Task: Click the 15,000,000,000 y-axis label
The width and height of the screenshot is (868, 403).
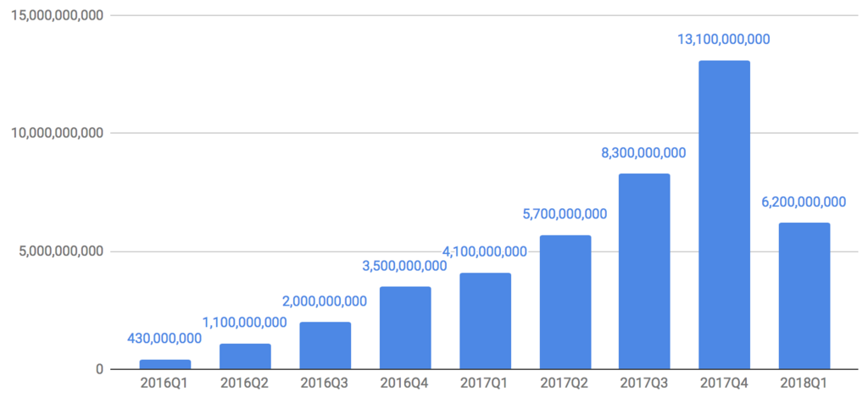Action: (x=58, y=15)
